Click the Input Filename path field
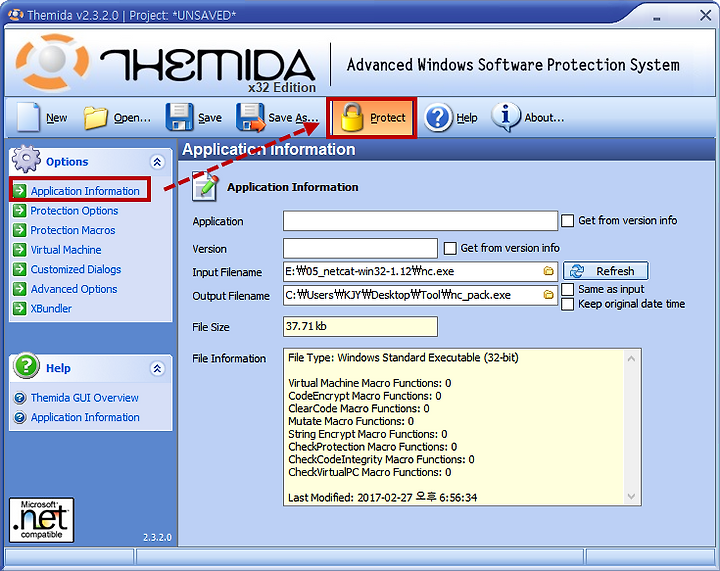 420,271
